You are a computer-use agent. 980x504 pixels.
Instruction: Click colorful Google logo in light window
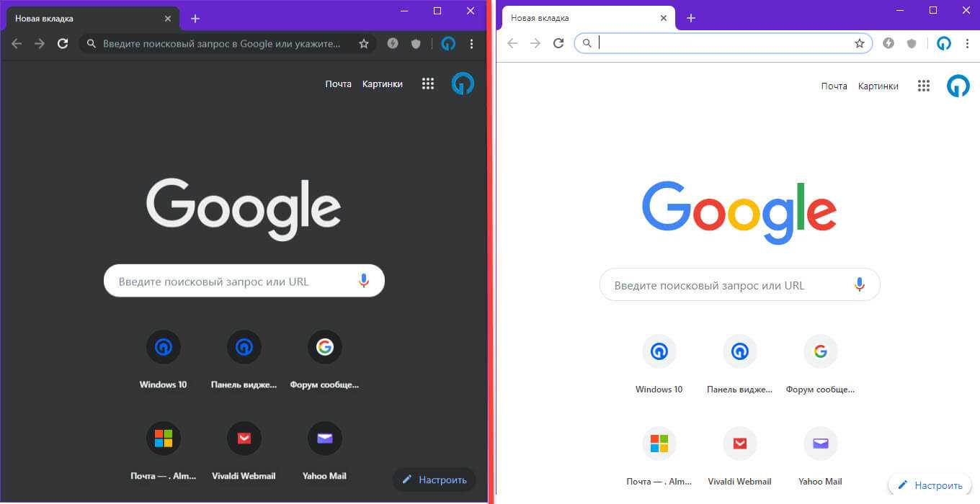click(x=739, y=212)
